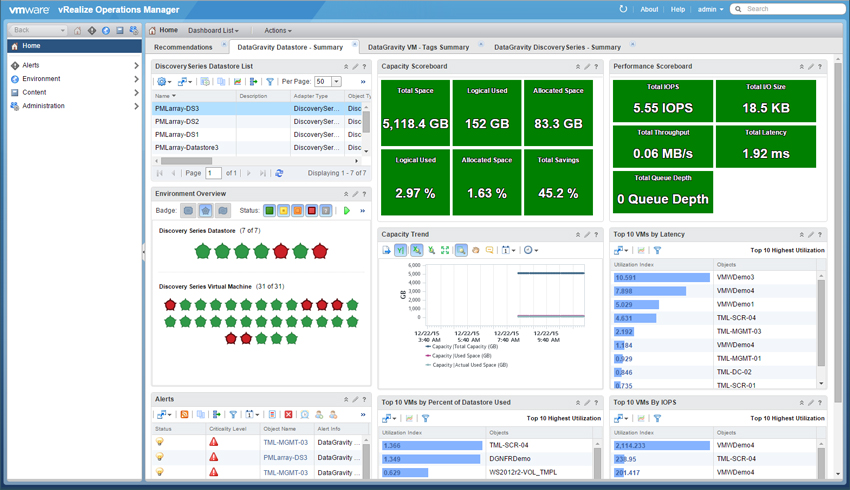Open the Per Page combo box dropdown arrow
Viewport: 850px width, 490px height.
(x=337, y=82)
